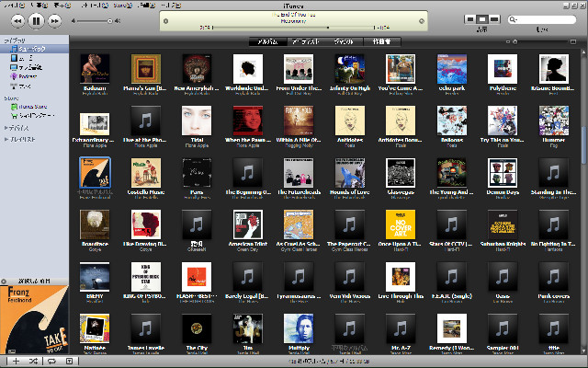The height and width of the screenshot is (368, 588).
Task: Expand the collapsed playlists section in sidebar
Action: tap(5, 137)
